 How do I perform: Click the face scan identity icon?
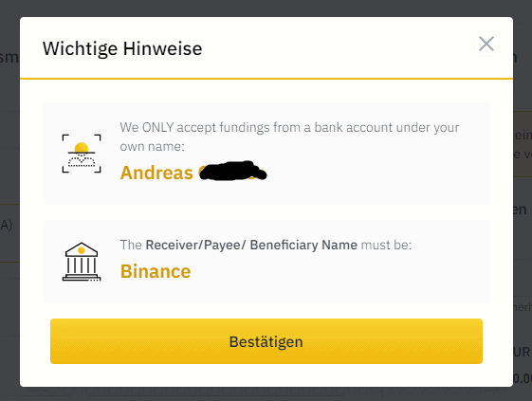(x=82, y=154)
